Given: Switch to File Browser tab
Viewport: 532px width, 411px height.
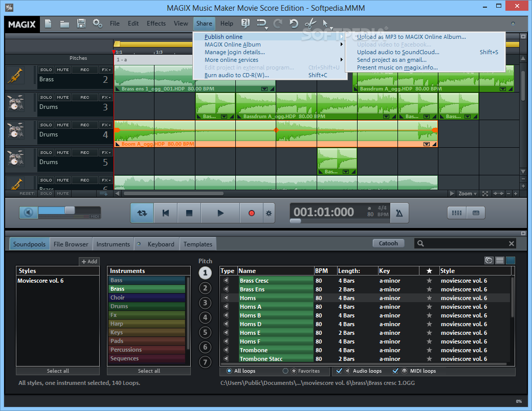Looking at the screenshot, I should point(71,244).
